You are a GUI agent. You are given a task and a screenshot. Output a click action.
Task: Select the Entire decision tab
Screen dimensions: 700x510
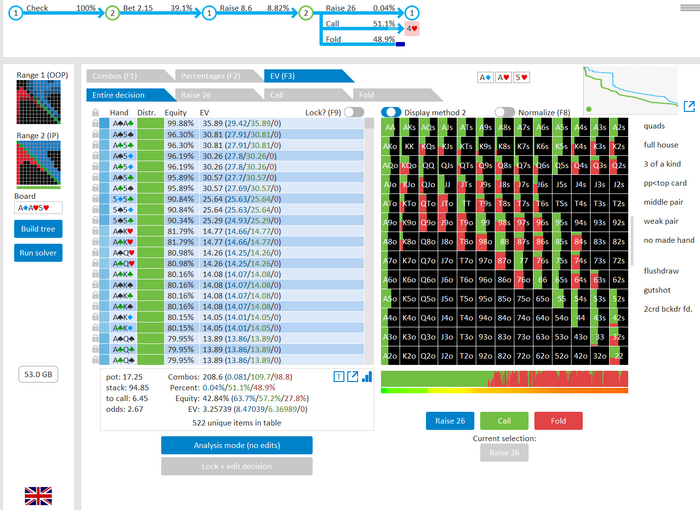127,95
